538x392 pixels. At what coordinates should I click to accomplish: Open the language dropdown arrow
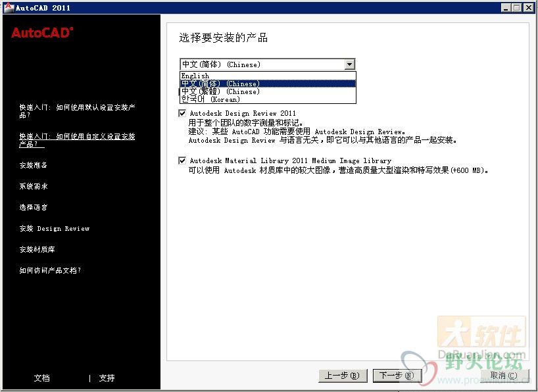coord(349,64)
